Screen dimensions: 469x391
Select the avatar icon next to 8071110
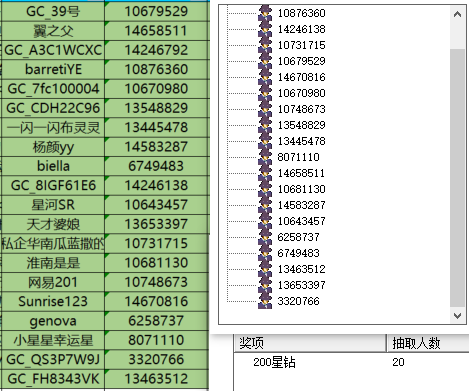(265, 157)
